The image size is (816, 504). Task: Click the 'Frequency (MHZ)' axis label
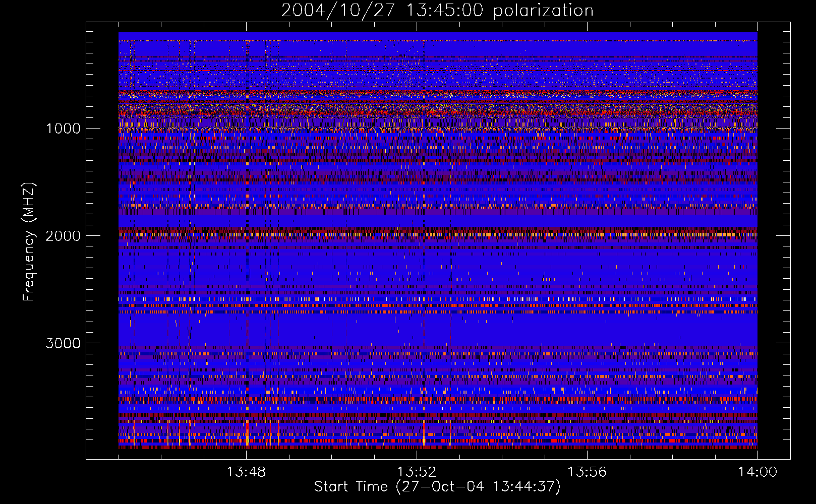29,242
